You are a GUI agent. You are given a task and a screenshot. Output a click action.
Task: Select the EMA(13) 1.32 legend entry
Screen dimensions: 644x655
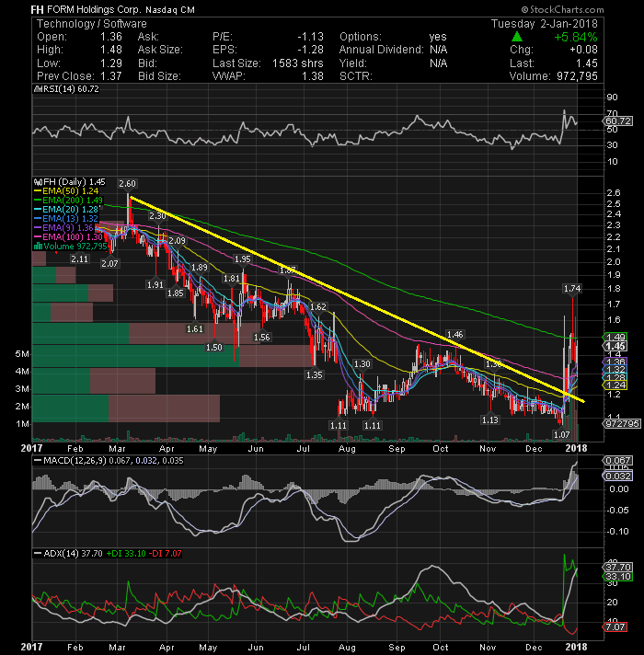point(66,218)
